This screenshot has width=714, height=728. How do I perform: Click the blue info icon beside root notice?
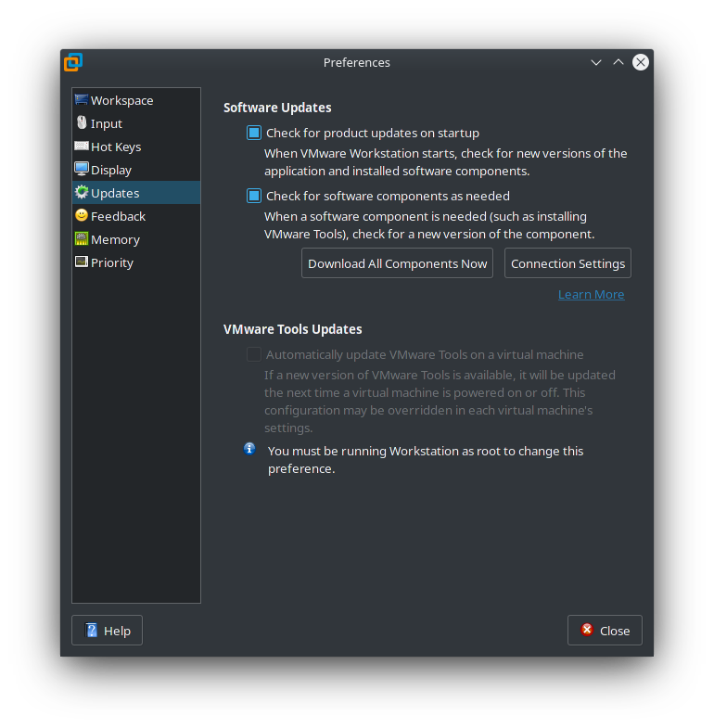click(x=249, y=449)
